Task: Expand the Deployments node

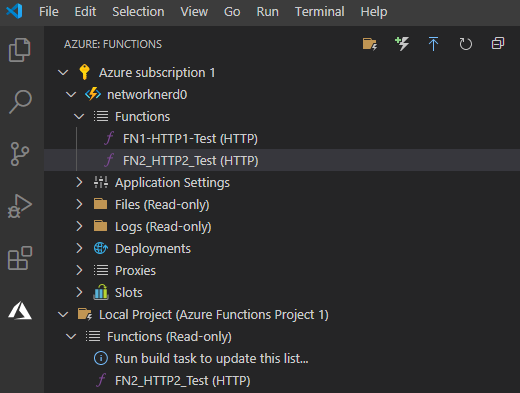Action: click(79, 248)
